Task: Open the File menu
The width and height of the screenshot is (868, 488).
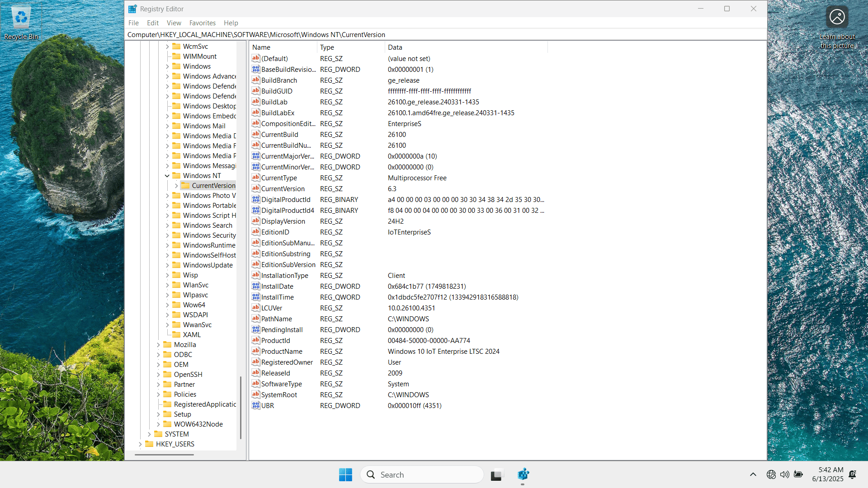Action: pos(133,23)
